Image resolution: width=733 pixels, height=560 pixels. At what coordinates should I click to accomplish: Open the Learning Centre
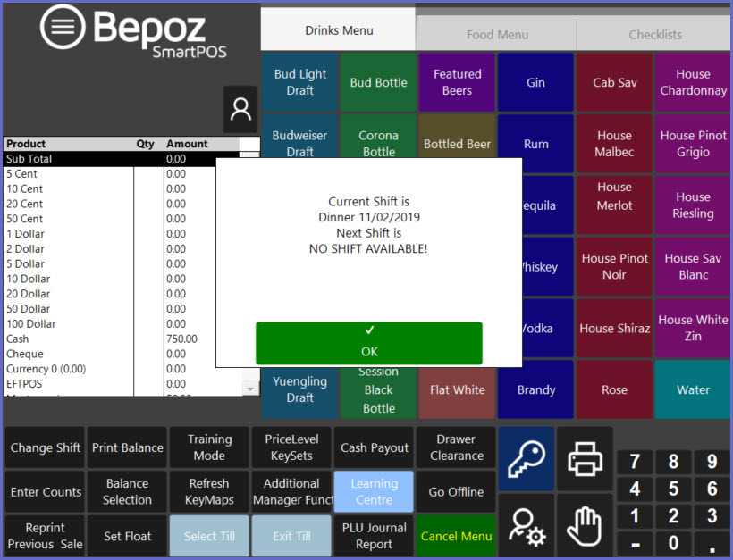(x=374, y=492)
